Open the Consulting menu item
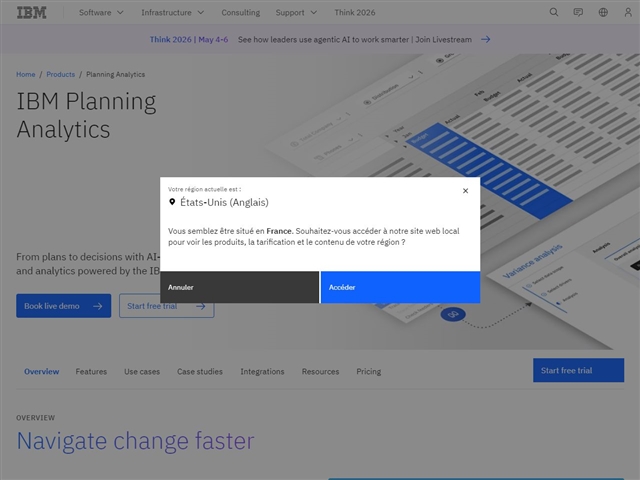Image resolution: width=640 pixels, height=480 pixels. 240,13
